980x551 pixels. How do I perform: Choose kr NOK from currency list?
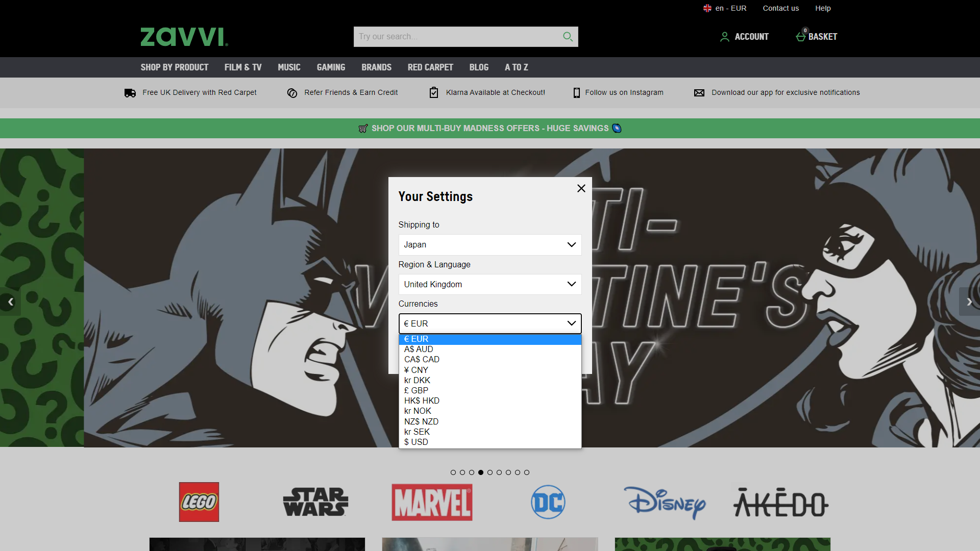click(x=490, y=411)
